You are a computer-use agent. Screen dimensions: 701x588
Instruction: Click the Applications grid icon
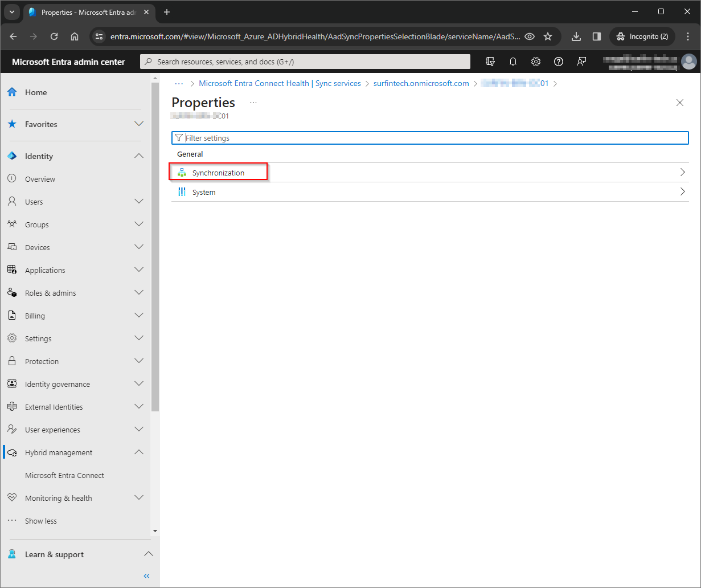click(x=12, y=270)
